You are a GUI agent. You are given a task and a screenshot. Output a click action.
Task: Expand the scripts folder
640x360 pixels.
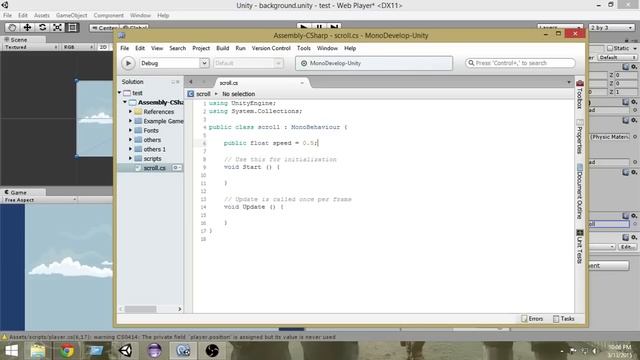click(130, 158)
